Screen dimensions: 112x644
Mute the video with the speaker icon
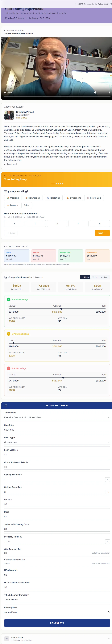pos(95,92)
